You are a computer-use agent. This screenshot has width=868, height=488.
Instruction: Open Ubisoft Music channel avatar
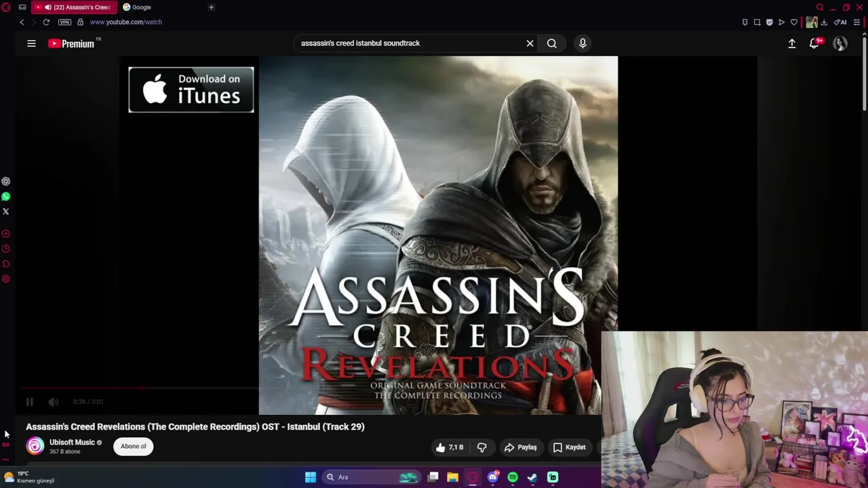point(35,446)
